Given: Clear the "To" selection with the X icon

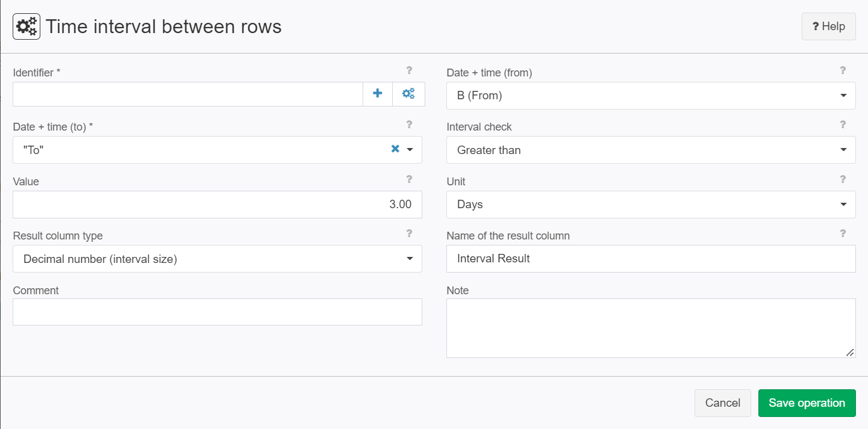Looking at the screenshot, I should [395, 149].
